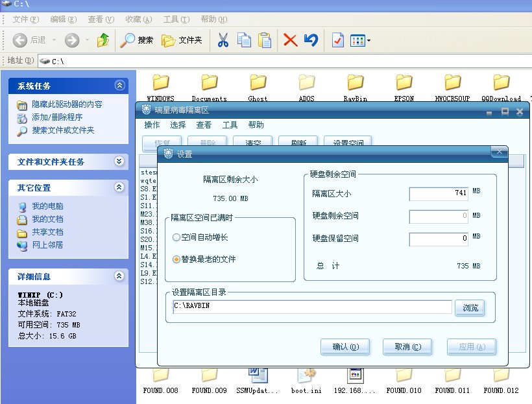
Task: Click 添加/删除程序 link
Action: coord(57,117)
